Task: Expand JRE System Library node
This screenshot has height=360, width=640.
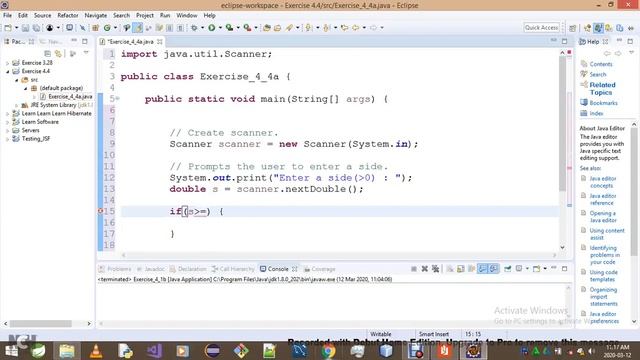Action: point(16,105)
